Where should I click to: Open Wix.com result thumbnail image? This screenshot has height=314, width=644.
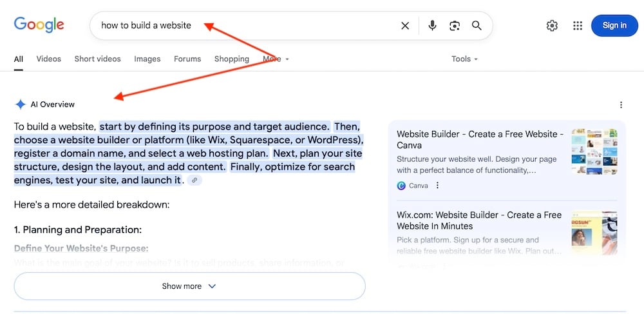pos(594,232)
